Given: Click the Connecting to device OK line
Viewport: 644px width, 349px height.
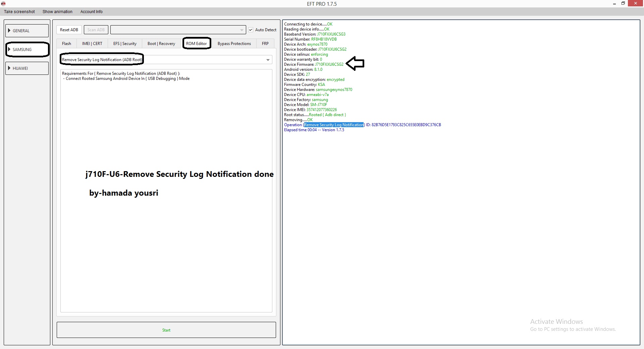Looking at the screenshot, I should coord(308,24).
